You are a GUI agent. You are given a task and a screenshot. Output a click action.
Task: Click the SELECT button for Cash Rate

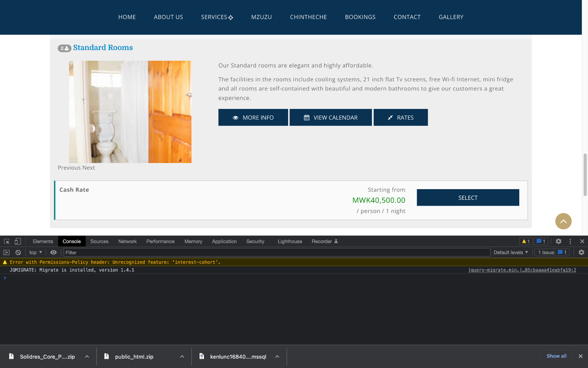(468, 198)
